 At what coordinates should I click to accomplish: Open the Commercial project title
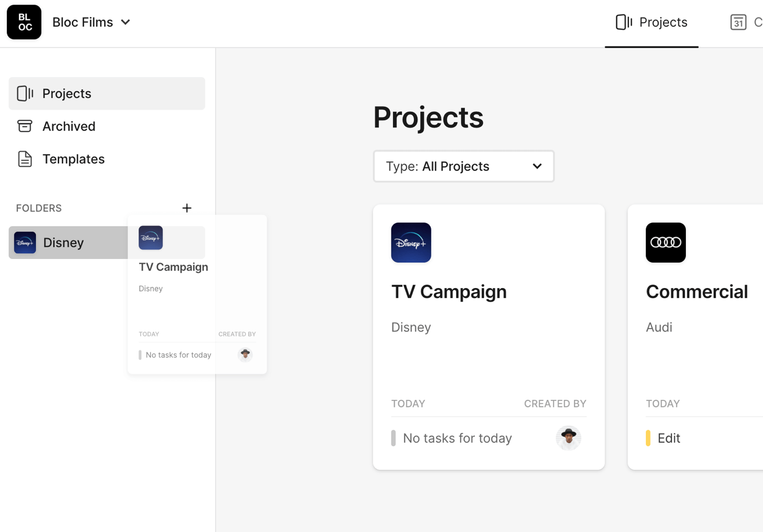click(x=696, y=291)
